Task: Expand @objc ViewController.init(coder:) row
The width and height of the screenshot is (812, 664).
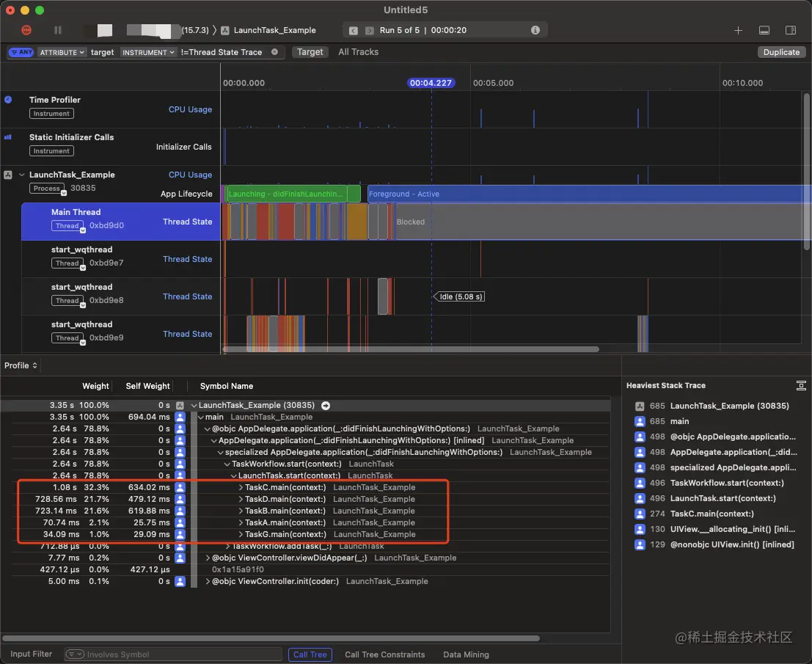Action: click(x=208, y=581)
